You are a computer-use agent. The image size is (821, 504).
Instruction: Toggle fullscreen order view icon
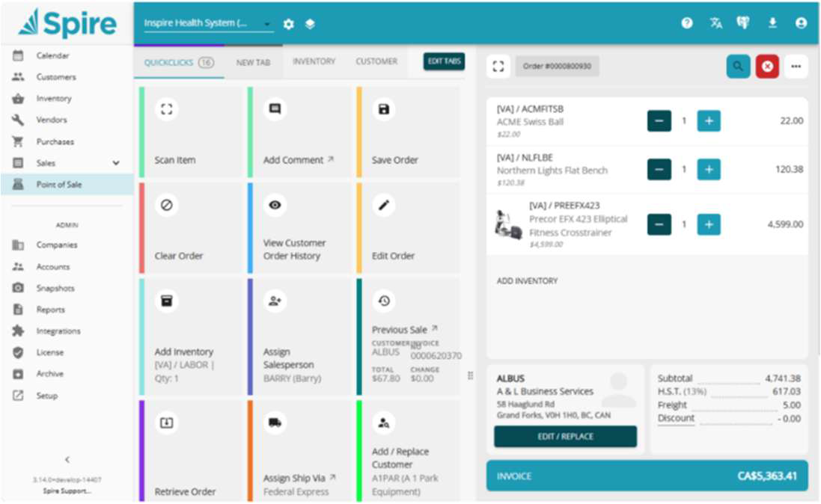(498, 67)
